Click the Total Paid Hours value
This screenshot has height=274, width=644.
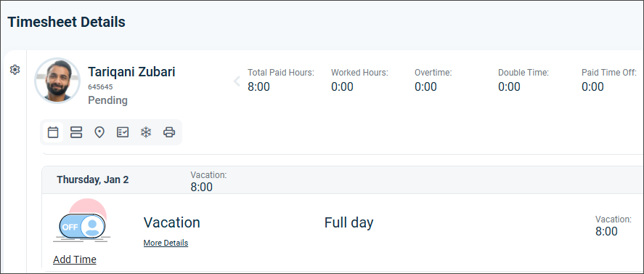pyautogui.click(x=258, y=86)
